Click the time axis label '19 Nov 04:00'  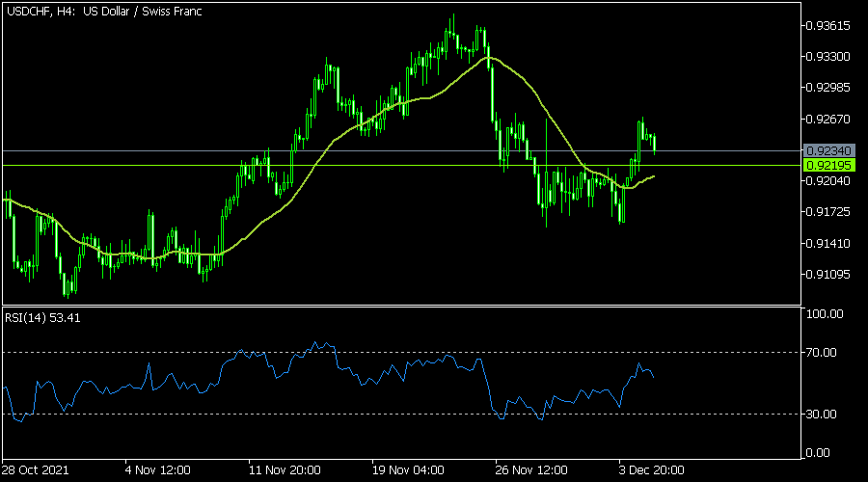click(408, 470)
